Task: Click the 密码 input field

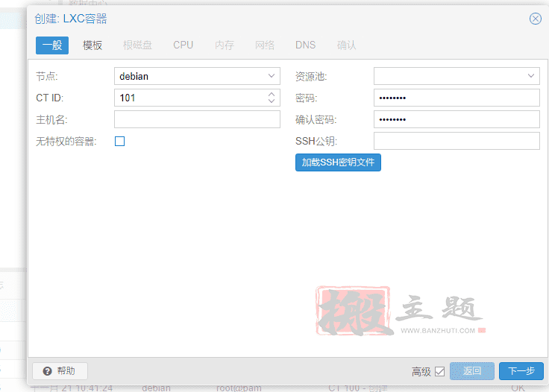Action: [x=457, y=98]
